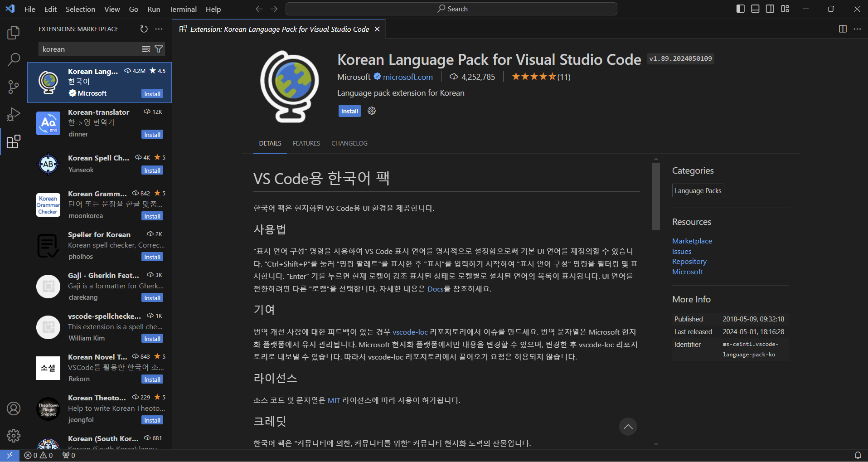Image resolution: width=868 pixels, height=462 pixels.
Task: Open the Go menu
Action: point(134,9)
